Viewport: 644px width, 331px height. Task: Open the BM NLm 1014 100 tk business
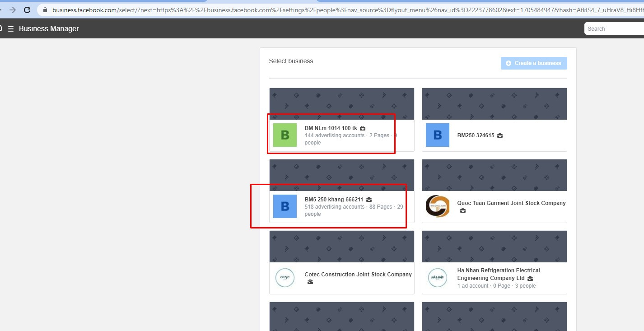pyautogui.click(x=331, y=128)
